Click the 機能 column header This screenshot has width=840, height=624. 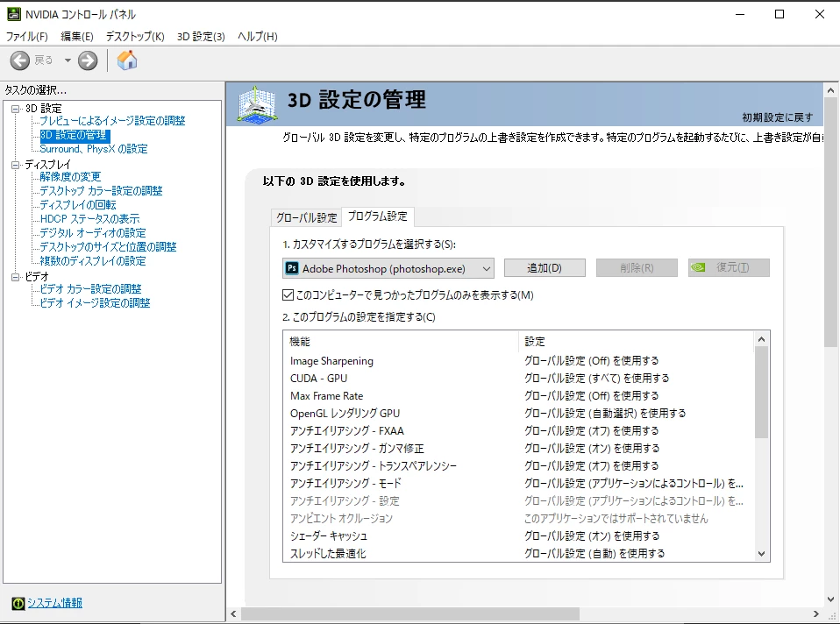point(401,342)
